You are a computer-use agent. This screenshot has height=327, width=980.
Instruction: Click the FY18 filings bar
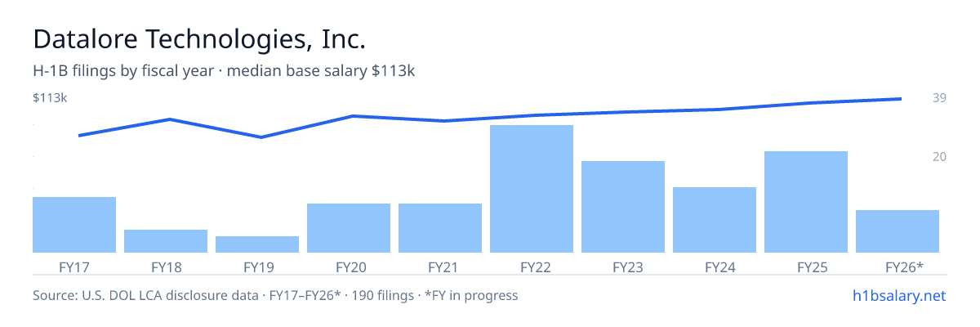(166, 241)
